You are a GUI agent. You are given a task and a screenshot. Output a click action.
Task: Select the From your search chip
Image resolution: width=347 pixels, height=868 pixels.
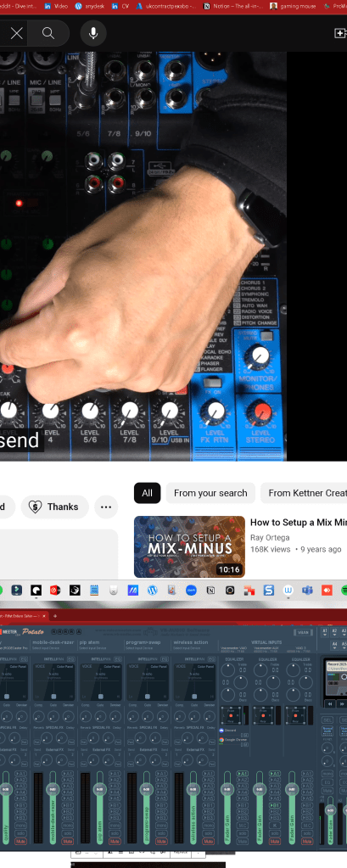210,493
